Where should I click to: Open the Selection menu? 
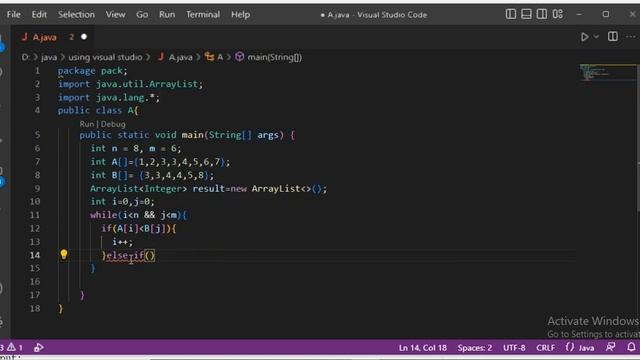(76, 15)
